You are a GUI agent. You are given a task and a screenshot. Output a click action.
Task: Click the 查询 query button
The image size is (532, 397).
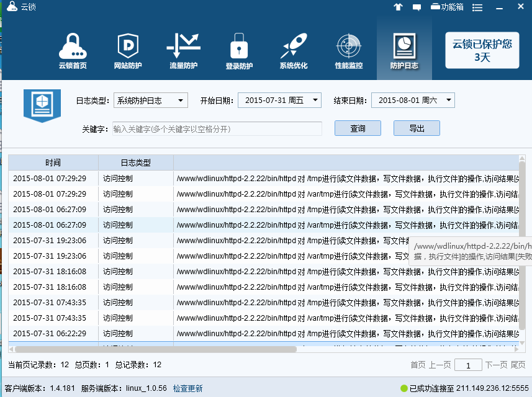358,128
